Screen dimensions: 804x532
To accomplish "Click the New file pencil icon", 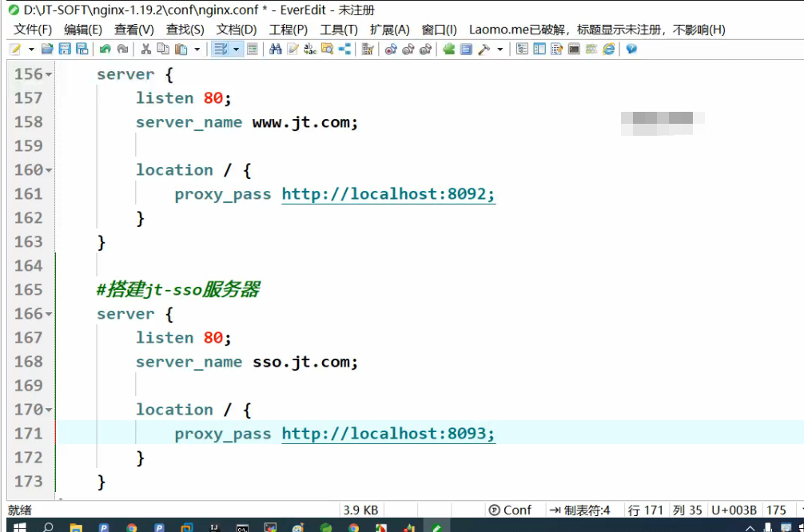I will [x=15, y=50].
